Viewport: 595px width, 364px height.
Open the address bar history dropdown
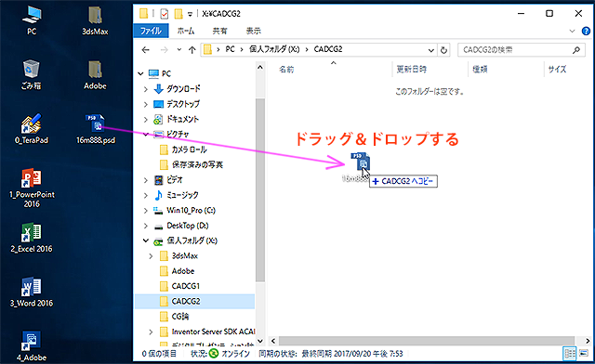tap(431, 50)
